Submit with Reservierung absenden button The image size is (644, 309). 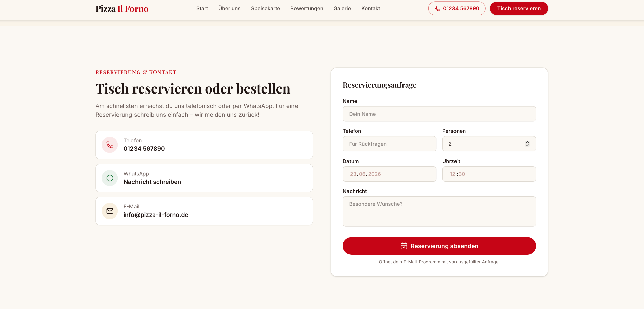click(x=439, y=246)
